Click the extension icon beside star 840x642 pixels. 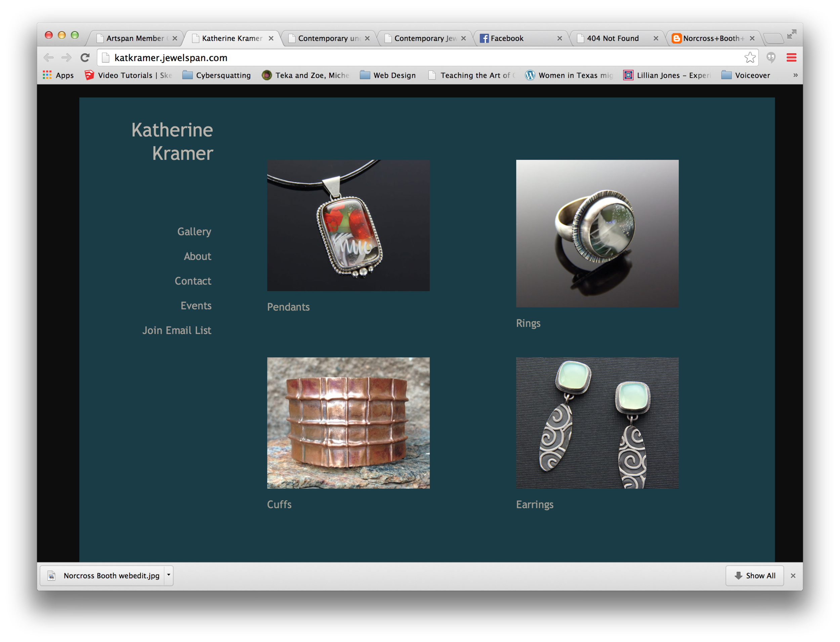coord(771,58)
